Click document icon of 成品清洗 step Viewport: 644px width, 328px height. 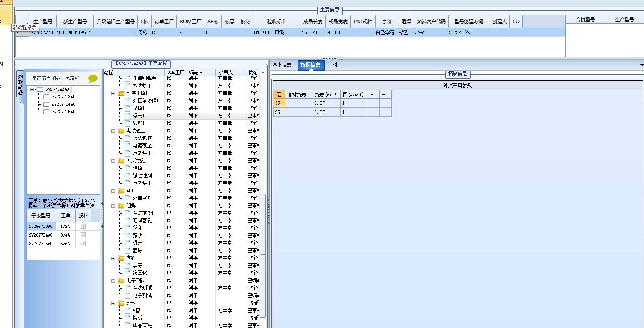coord(128,325)
